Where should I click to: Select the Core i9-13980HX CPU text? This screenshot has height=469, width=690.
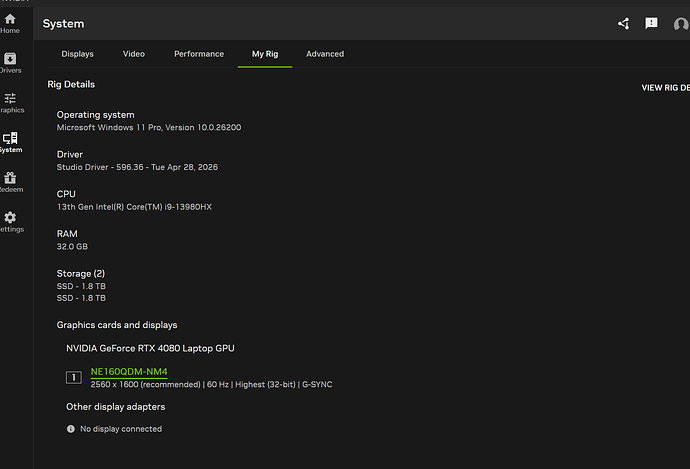(134, 207)
